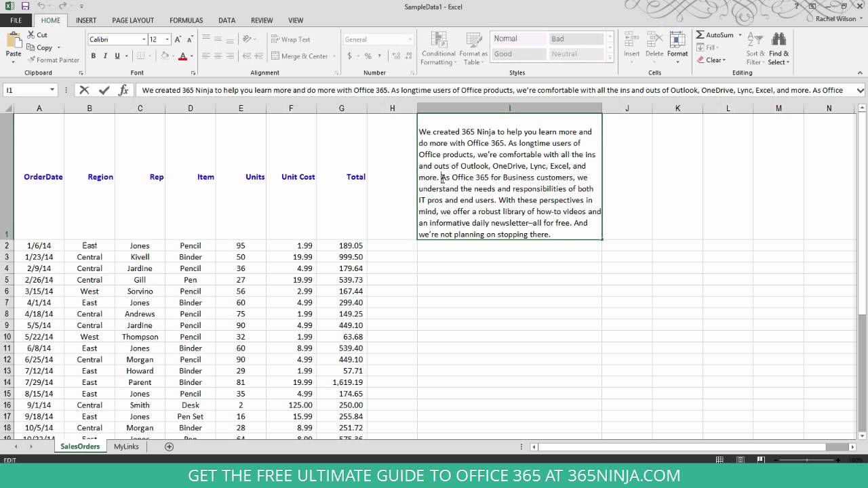Apply Percent Style format
The height and width of the screenshot is (488, 868).
click(x=368, y=56)
